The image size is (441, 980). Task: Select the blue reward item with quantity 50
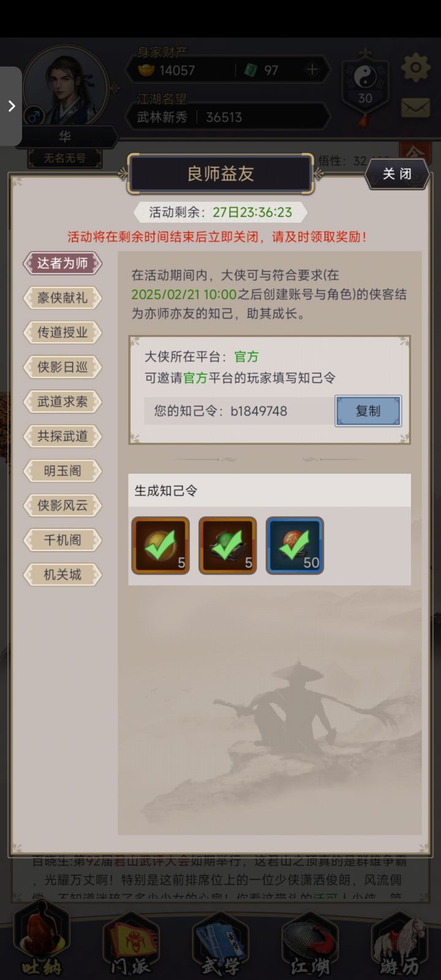295,545
